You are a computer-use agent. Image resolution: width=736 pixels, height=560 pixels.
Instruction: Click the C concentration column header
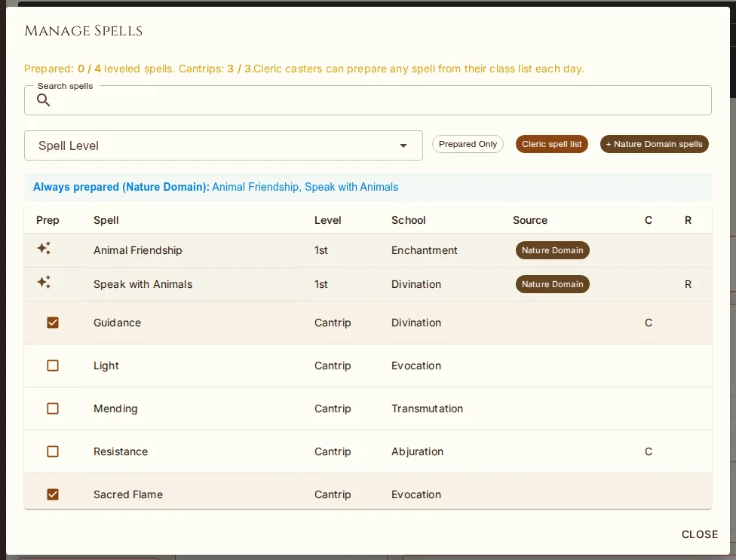pos(649,220)
